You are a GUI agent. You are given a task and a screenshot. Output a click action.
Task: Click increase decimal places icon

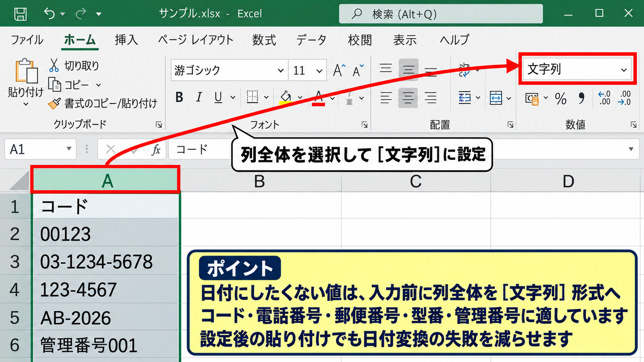[604, 98]
